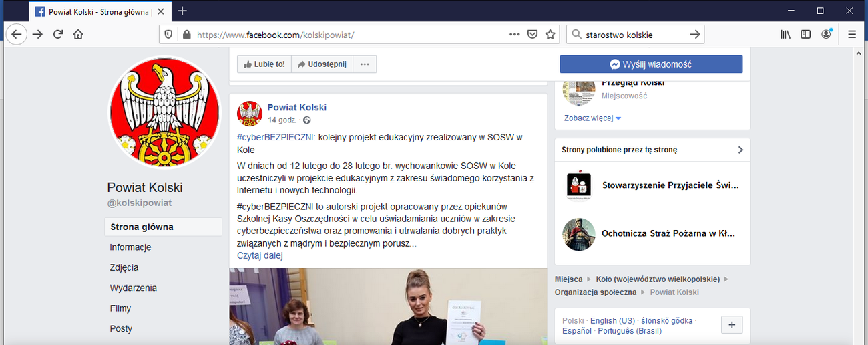Image resolution: width=868 pixels, height=345 pixels.
Task: Open more options ellipsis next to Udostępnij
Action: point(365,64)
